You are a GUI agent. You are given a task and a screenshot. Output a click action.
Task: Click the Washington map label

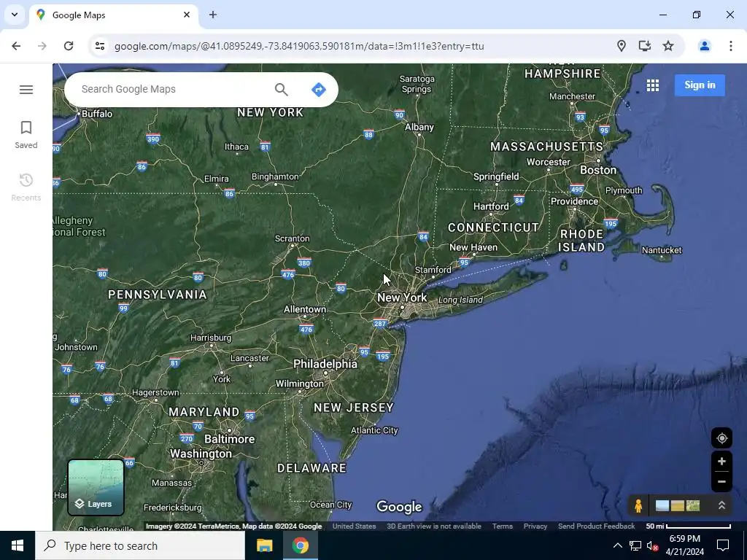[x=201, y=454]
